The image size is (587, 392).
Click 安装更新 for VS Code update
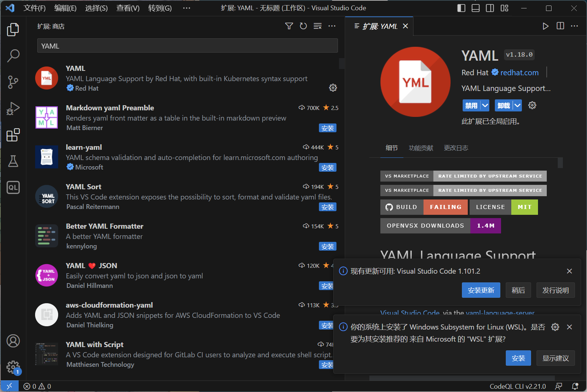(481, 290)
